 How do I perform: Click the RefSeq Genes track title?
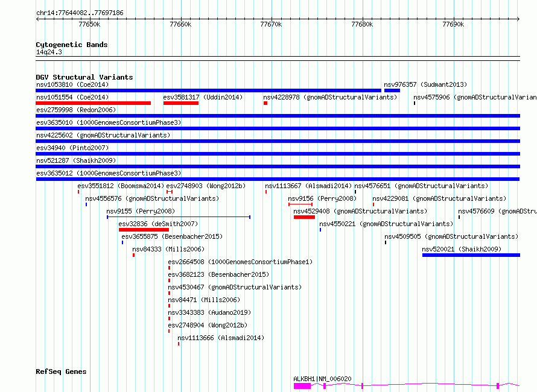coord(61,371)
